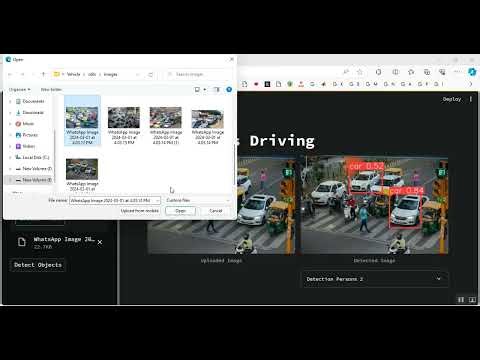The height and width of the screenshot is (360, 480).
Task: Remove the uploaded WhatsApp Image file
Action: 100,242
